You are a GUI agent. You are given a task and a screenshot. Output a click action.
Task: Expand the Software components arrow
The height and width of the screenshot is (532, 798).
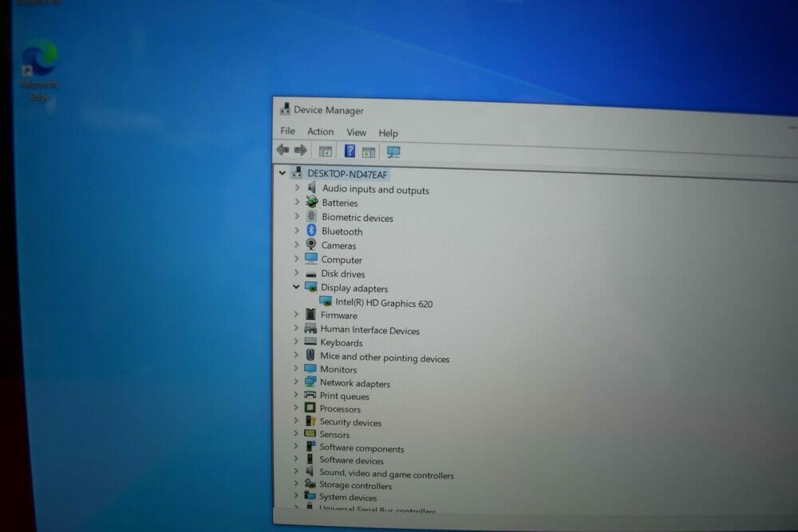coord(296,446)
